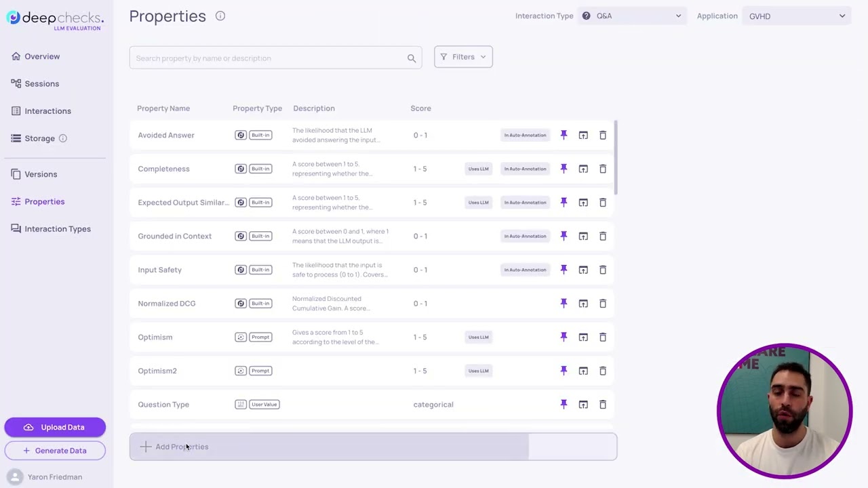Click the Add Properties button

pos(373,447)
